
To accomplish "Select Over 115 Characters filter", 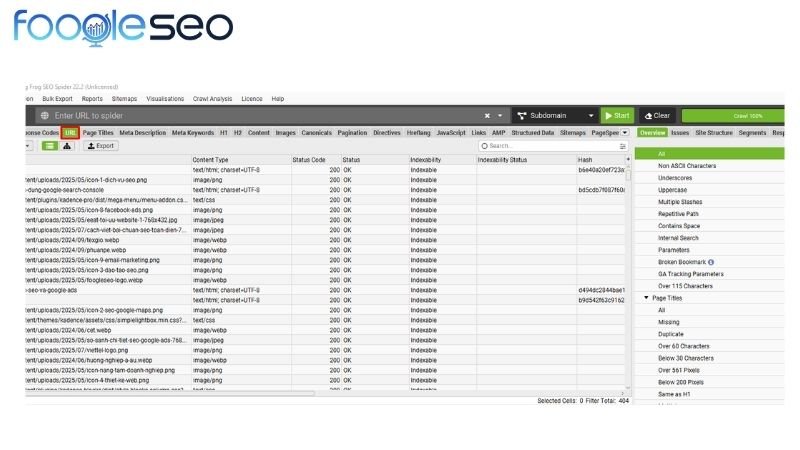I will 685,286.
